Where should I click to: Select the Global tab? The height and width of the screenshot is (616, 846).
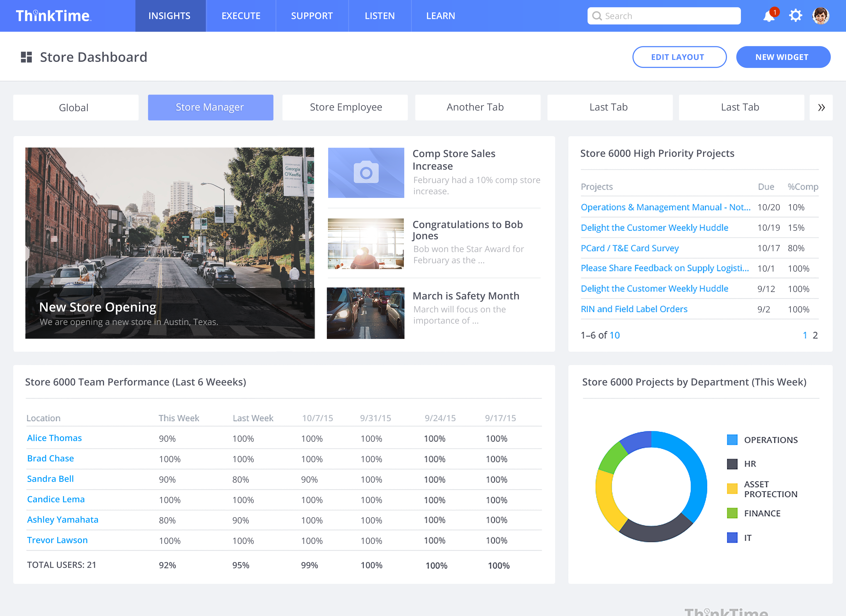coord(74,107)
